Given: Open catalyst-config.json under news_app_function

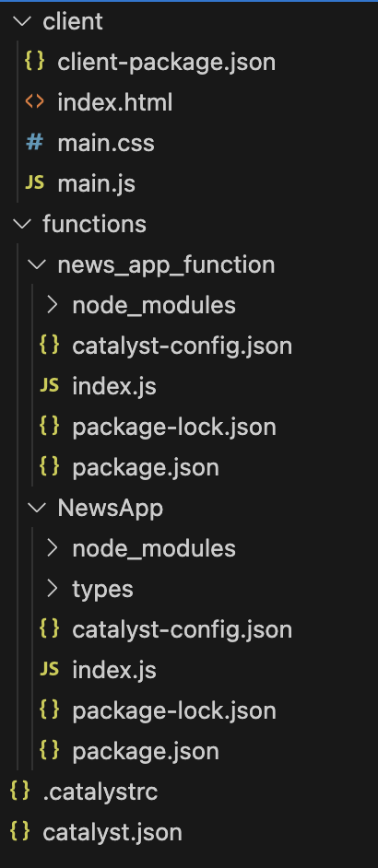Looking at the screenshot, I should pos(182,346).
